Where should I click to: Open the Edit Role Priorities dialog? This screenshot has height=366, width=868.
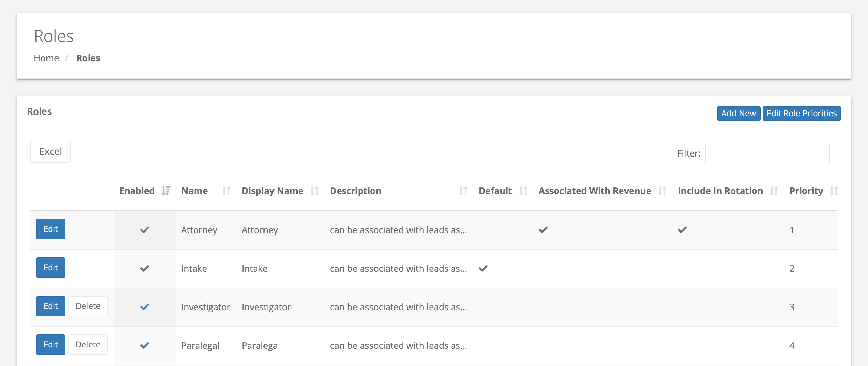click(x=802, y=113)
